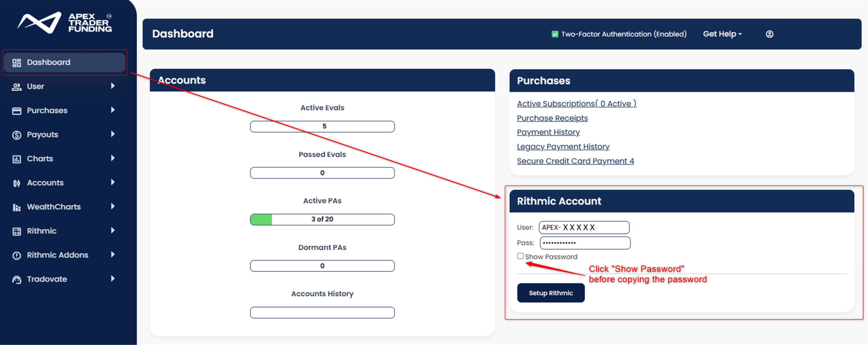
Task: Open the Purchase Receipts link
Action: [552, 118]
